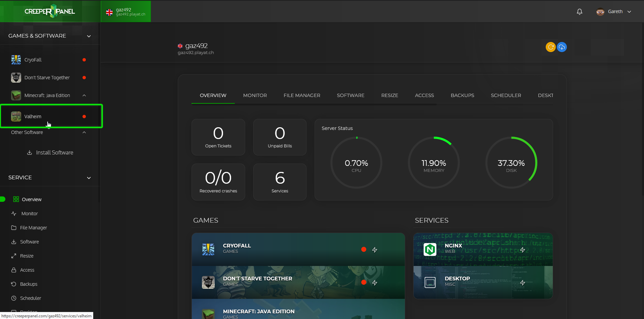
Task: Click the Open Tickets card
Action: [x=218, y=137]
